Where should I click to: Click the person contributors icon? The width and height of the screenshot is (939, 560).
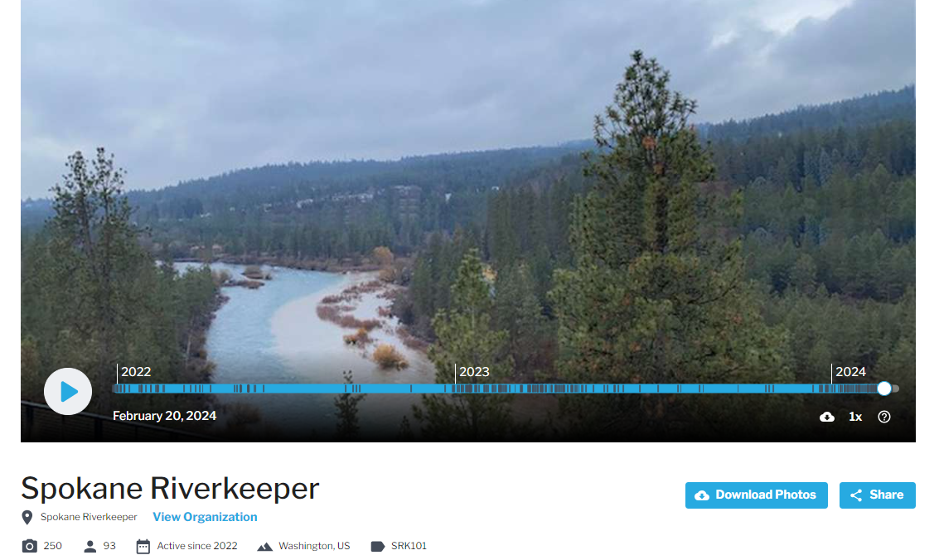(x=90, y=546)
